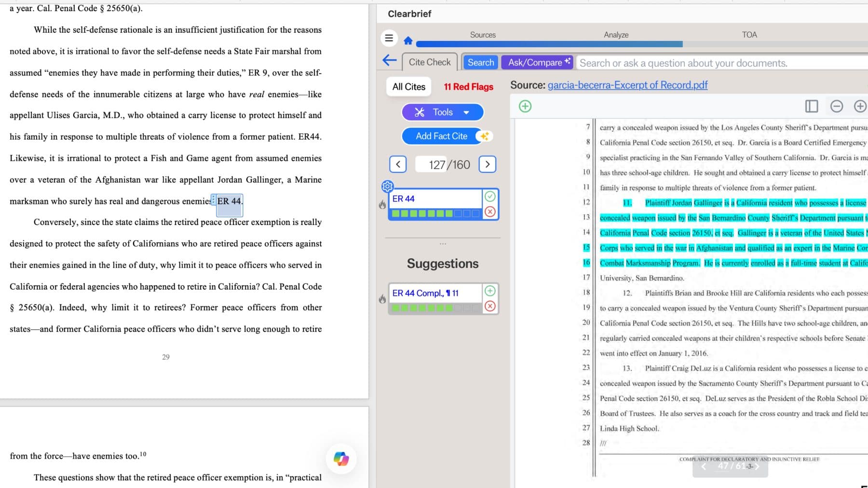Switch to the TOA step

pyautogui.click(x=749, y=35)
